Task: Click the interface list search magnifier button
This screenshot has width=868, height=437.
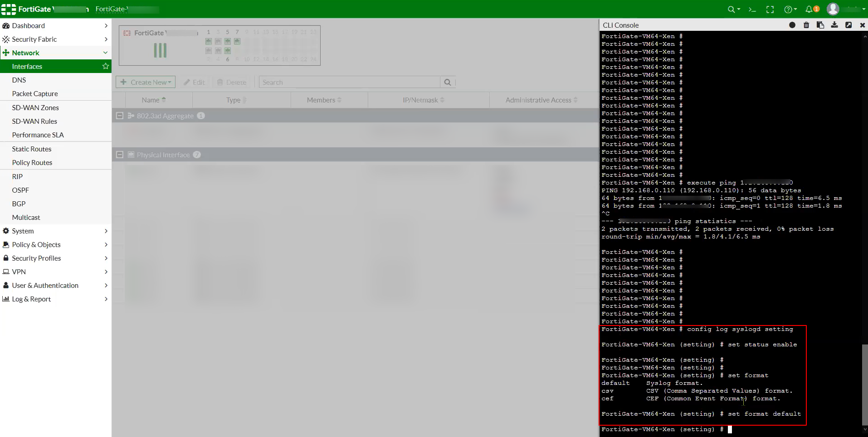Action: click(448, 82)
